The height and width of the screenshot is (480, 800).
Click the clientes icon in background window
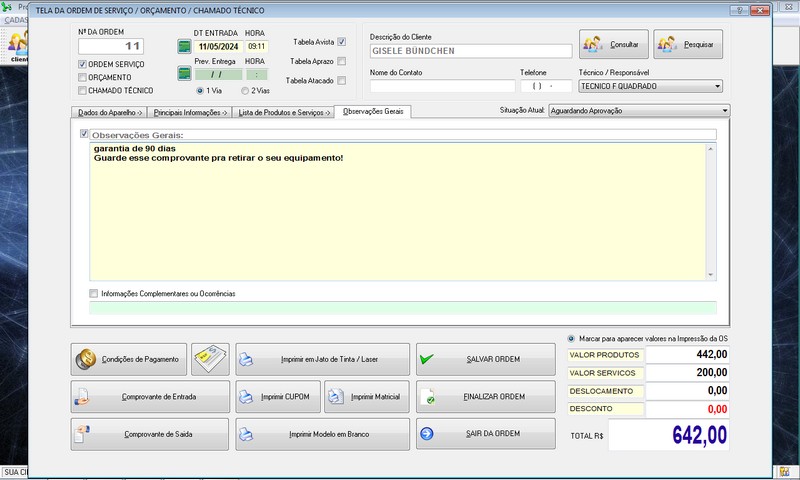pyautogui.click(x=18, y=45)
